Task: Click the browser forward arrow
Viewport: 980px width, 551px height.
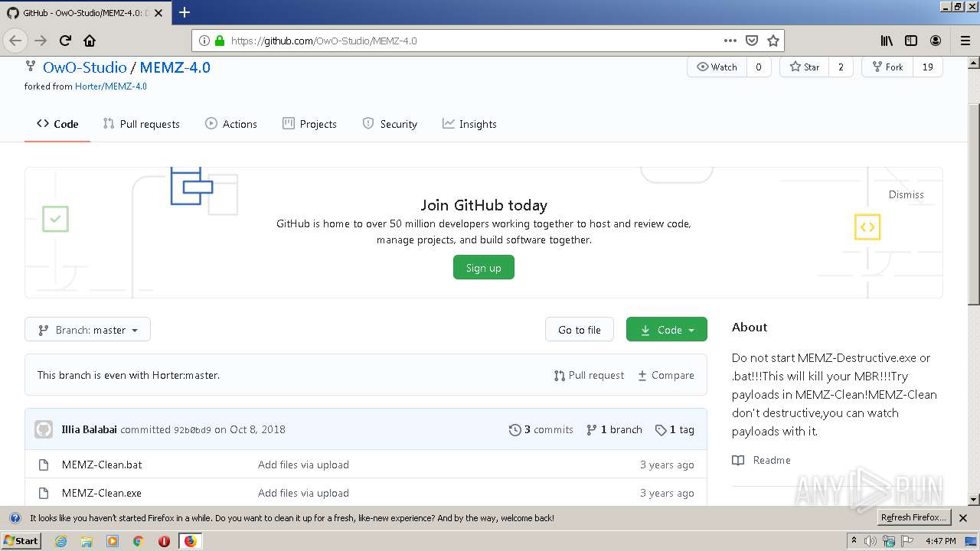Action: pos(41,41)
